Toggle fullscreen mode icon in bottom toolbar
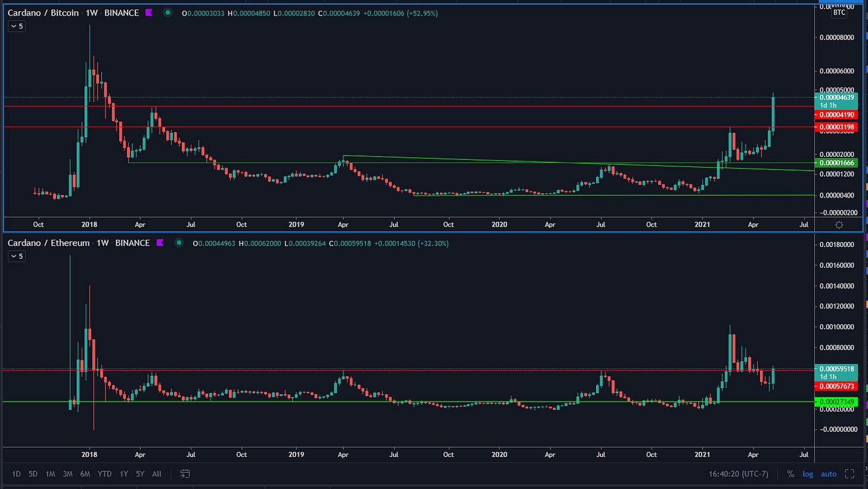This screenshot has width=868, height=489. [x=850, y=474]
